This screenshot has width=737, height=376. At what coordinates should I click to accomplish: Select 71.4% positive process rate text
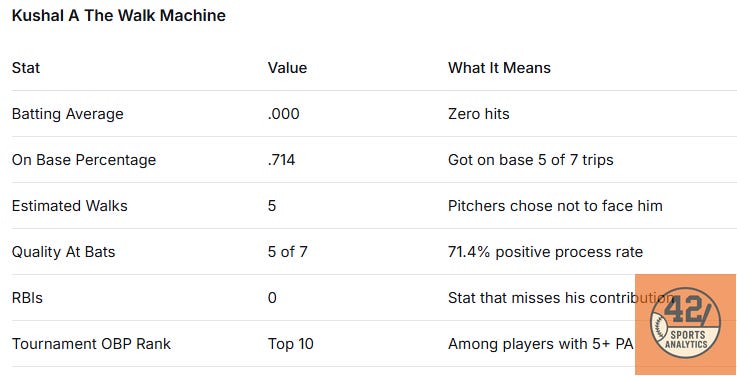545,252
